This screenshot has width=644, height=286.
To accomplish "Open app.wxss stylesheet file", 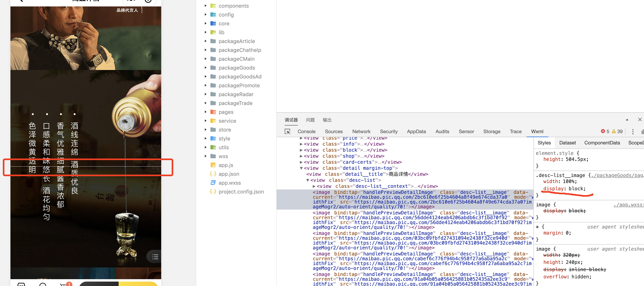I will (x=229, y=183).
